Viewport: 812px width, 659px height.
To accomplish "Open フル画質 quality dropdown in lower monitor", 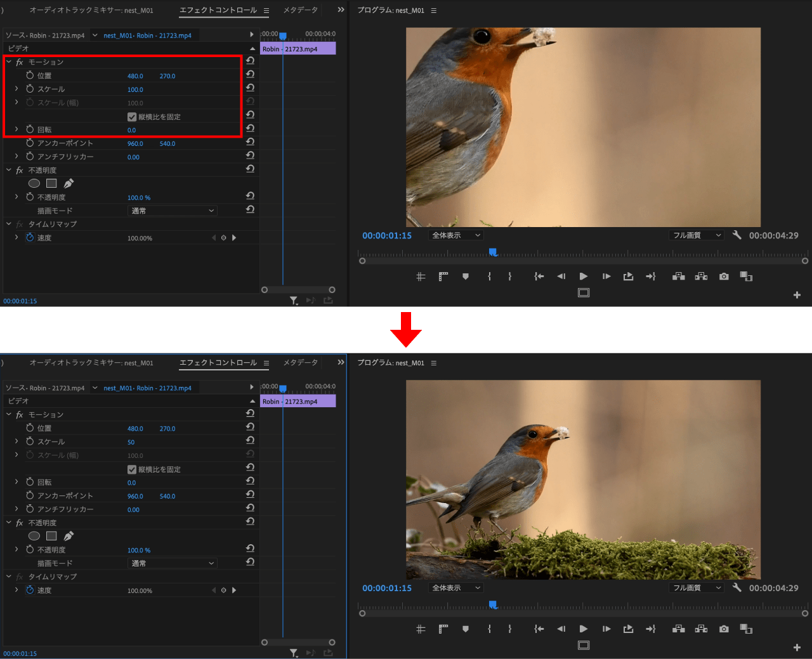I will [696, 588].
